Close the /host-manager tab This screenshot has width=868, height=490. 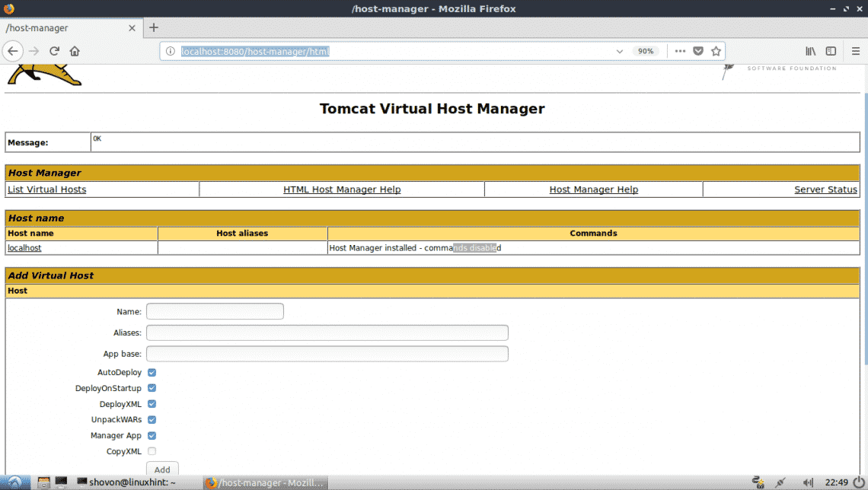pos(132,27)
